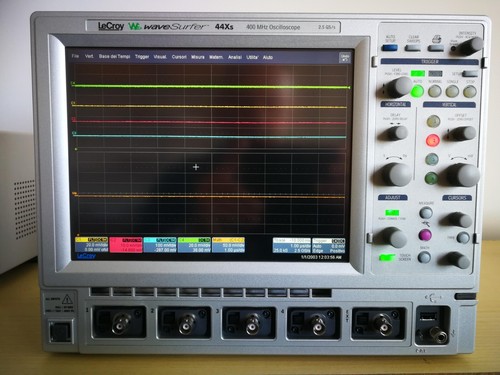Tap the channel 4 BNC input connector
The width and height of the screenshot is (500, 375).
click(317, 324)
